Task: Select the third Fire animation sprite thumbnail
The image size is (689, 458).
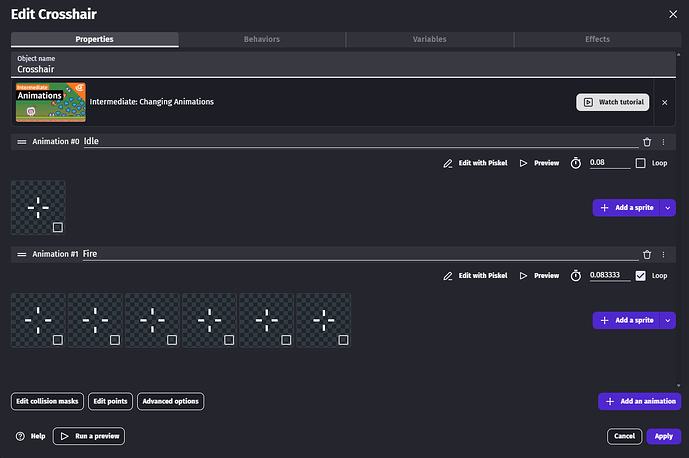Action: click(151, 320)
